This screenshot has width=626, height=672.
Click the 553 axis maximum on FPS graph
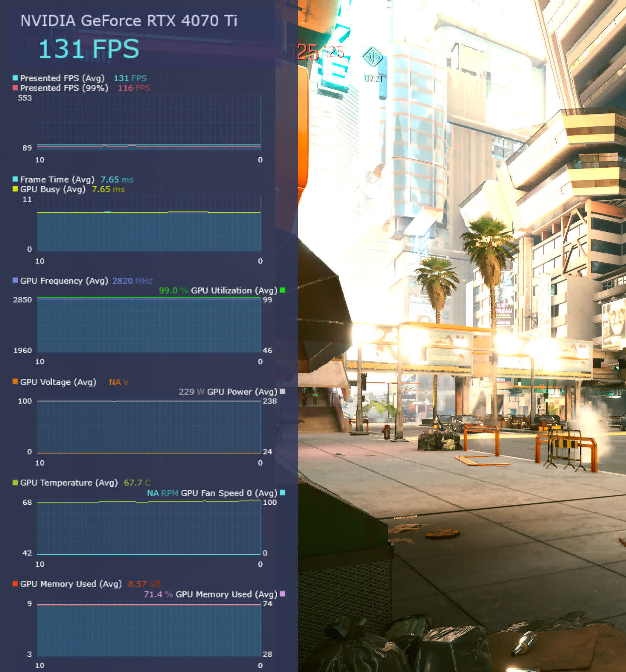pos(25,98)
